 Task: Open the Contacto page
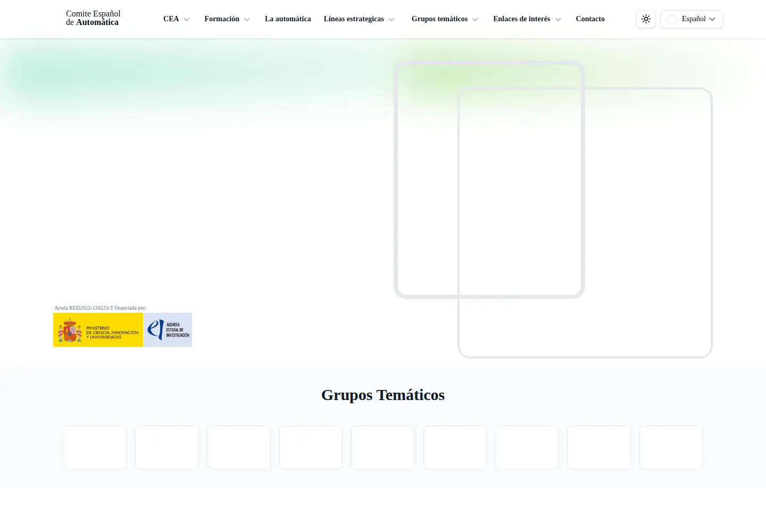(x=590, y=19)
